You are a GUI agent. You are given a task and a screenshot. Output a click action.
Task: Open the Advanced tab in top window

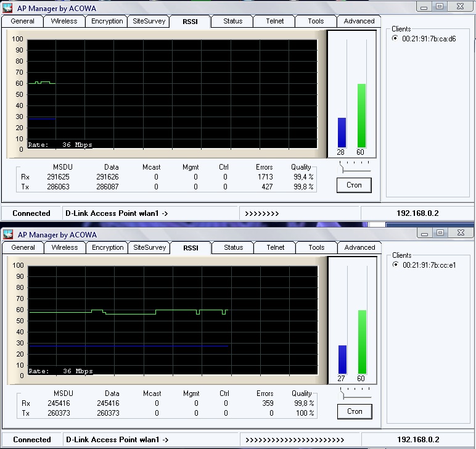(359, 21)
